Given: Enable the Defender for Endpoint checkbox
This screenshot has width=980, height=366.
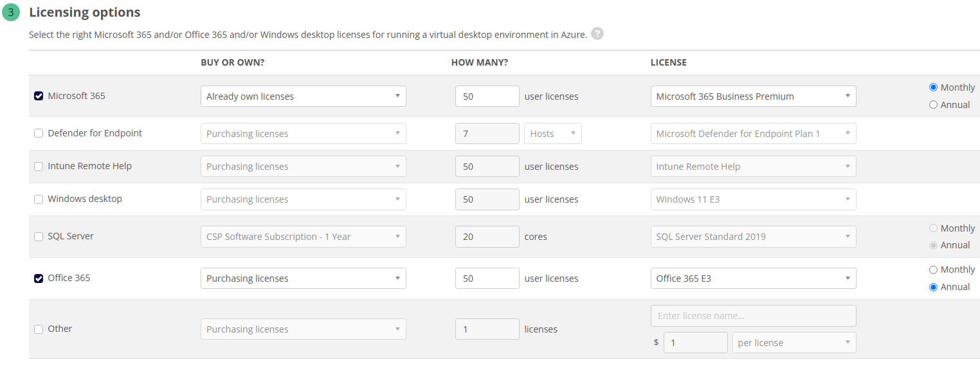Looking at the screenshot, I should point(39,133).
